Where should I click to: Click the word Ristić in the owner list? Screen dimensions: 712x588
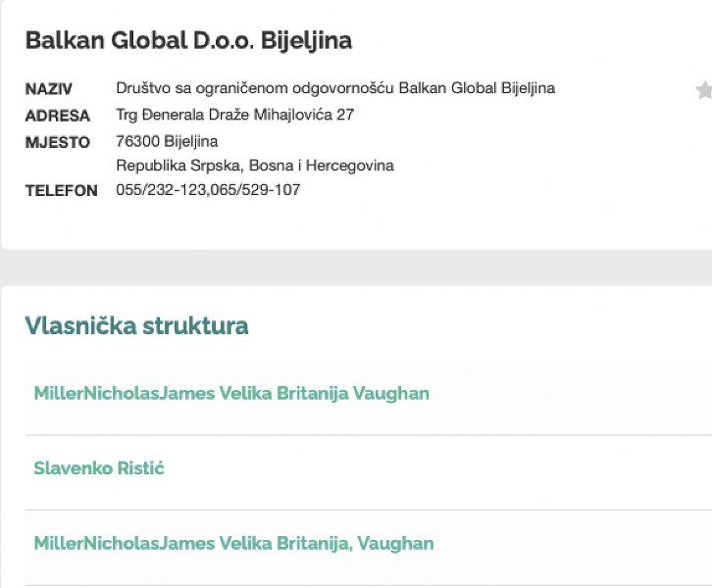tap(141, 468)
